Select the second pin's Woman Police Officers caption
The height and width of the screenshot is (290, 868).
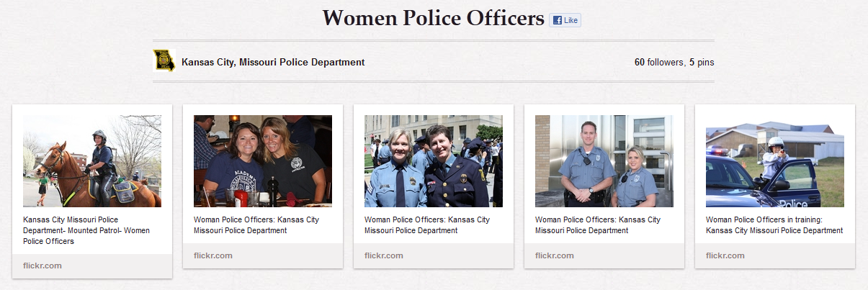(256, 225)
